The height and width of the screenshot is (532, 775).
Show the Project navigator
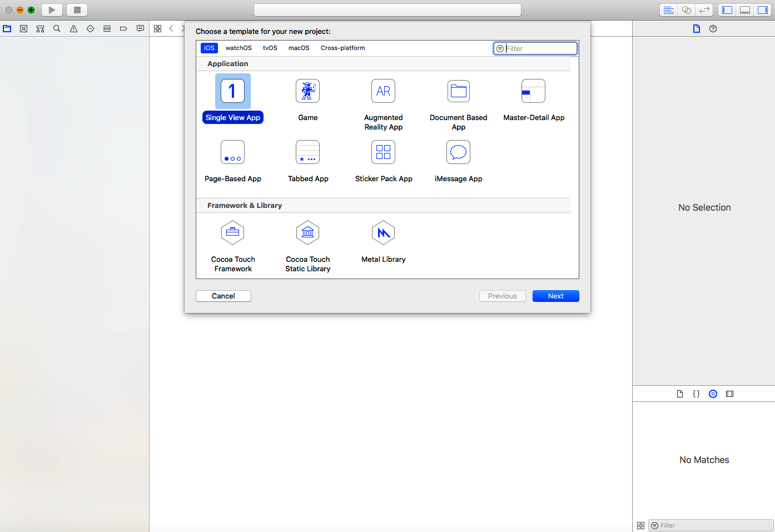pos(7,28)
